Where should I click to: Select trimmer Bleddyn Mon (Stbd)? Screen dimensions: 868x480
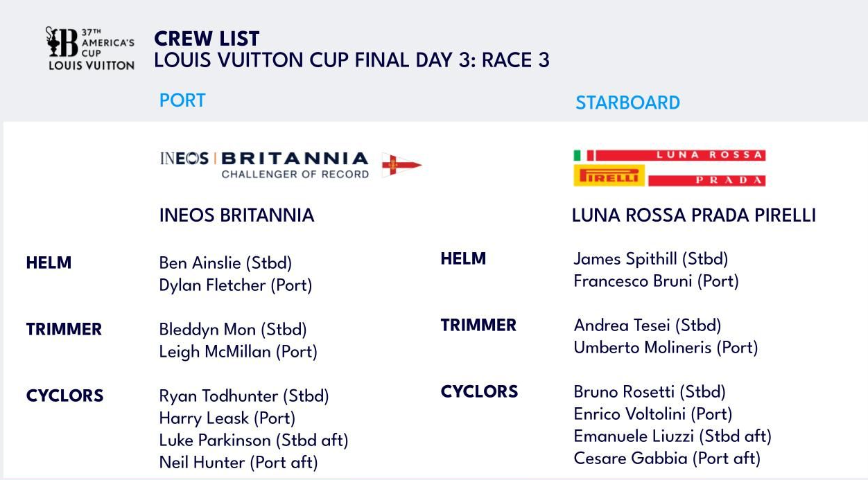(x=233, y=330)
